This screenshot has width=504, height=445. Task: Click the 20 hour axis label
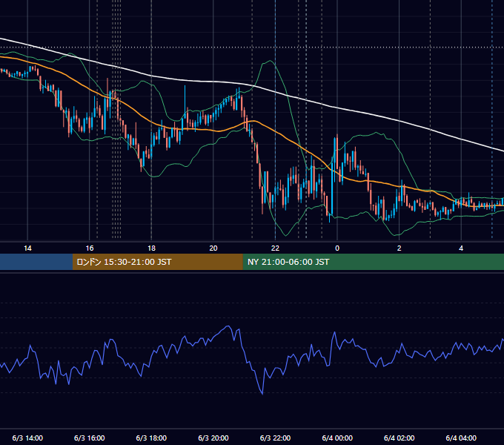click(x=213, y=248)
